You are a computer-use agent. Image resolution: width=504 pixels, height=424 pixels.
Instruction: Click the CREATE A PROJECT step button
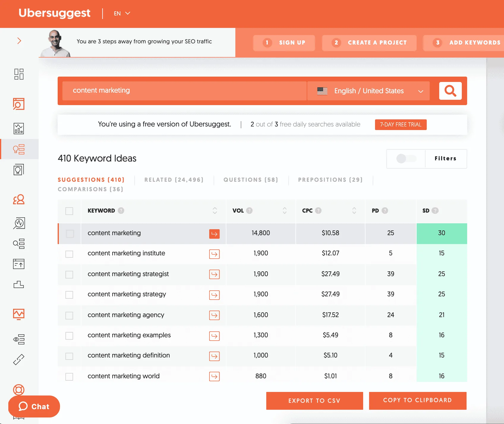(x=369, y=43)
